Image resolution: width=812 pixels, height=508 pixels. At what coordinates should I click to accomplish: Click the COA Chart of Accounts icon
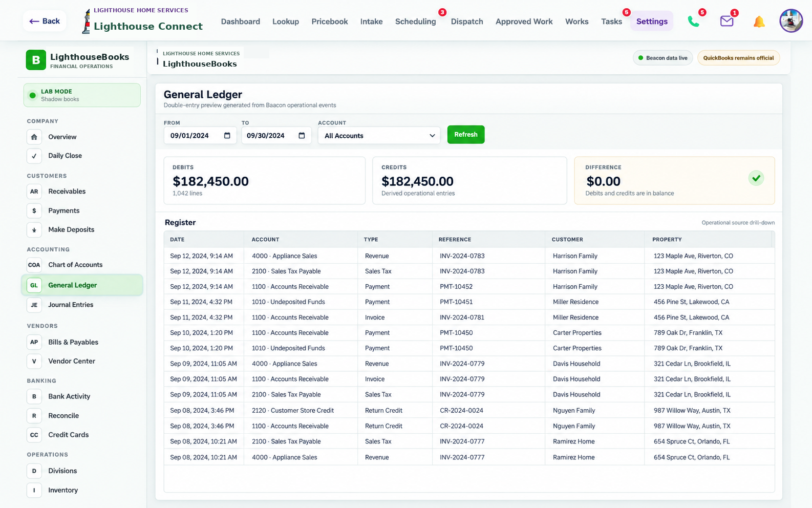click(x=34, y=265)
